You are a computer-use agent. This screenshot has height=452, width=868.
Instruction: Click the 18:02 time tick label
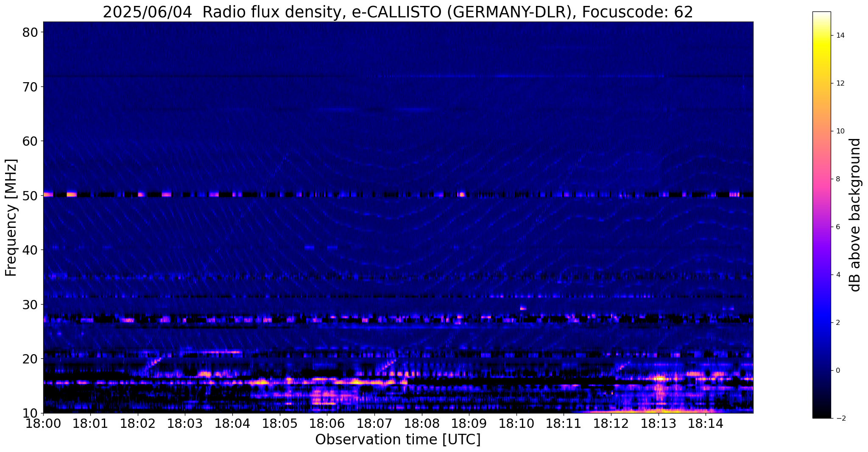(x=138, y=423)
